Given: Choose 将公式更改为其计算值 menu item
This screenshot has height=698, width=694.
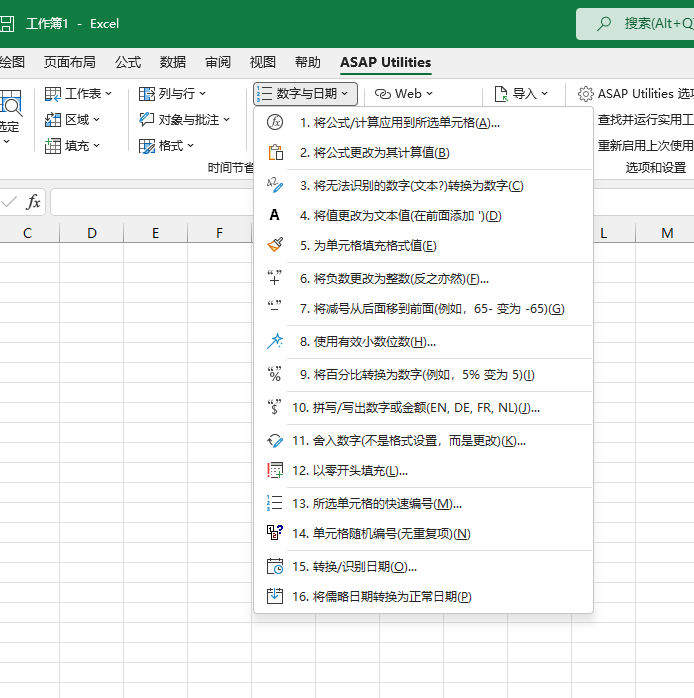Looking at the screenshot, I should [x=423, y=152].
